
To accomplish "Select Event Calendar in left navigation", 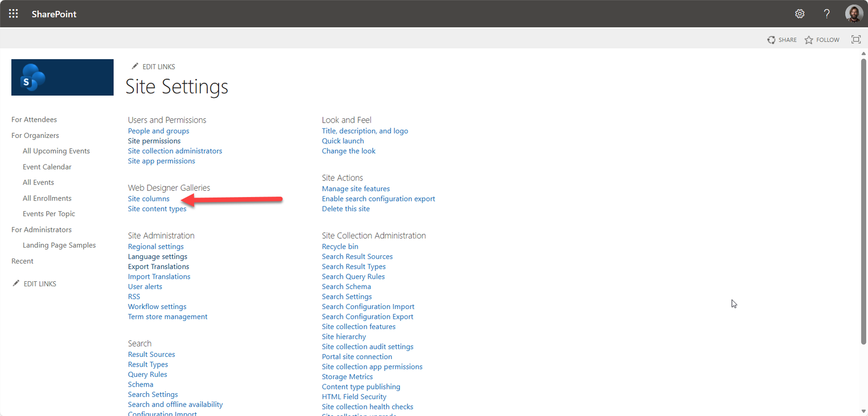I will pyautogui.click(x=47, y=167).
